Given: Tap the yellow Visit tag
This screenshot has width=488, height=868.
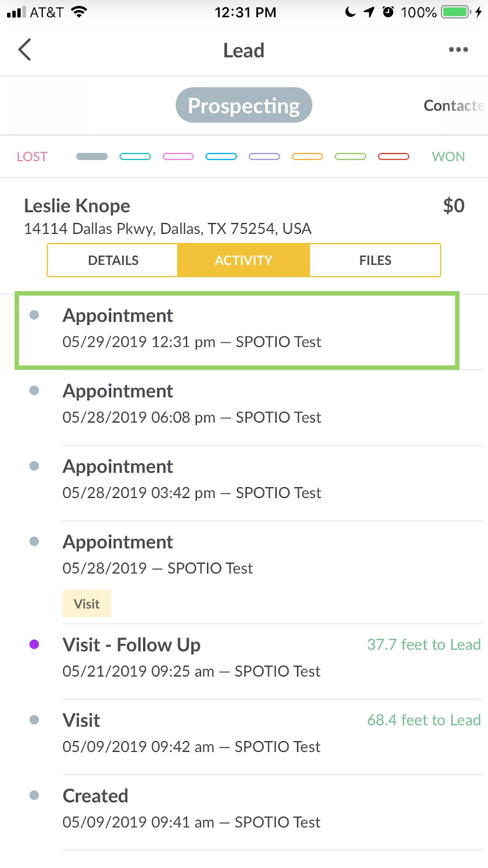Looking at the screenshot, I should tap(87, 604).
